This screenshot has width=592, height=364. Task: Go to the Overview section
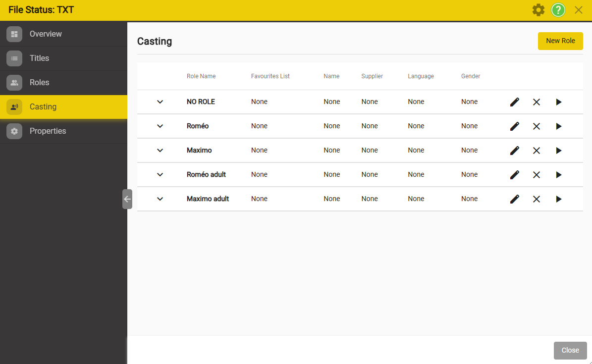46,34
